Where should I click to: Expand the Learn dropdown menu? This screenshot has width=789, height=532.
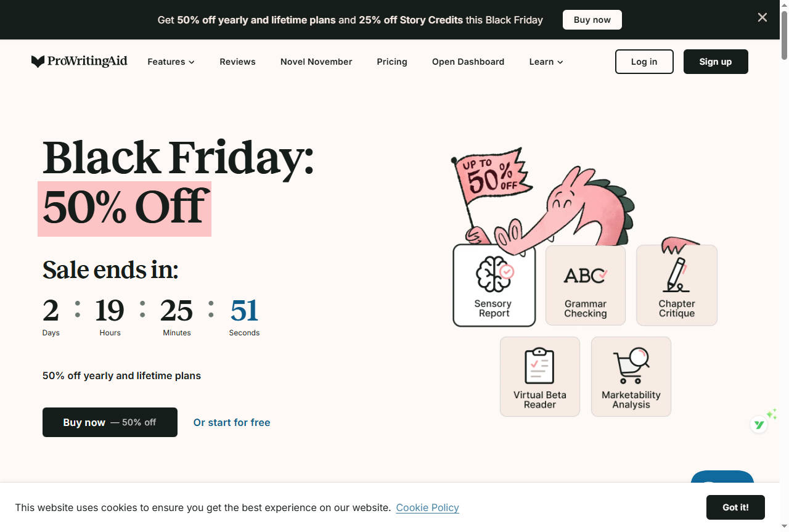[546, 62]
